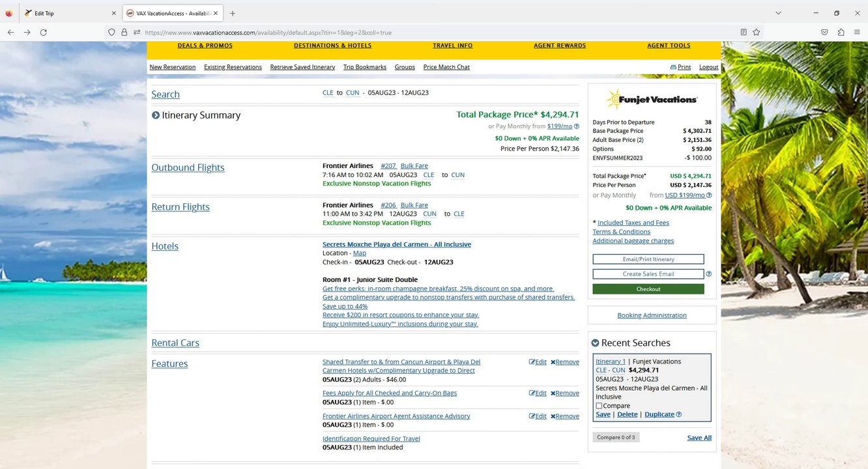Viewport: 868px width, 469px height.
Task: Switch to the Edit Trip tab
Action: (68, 13)
